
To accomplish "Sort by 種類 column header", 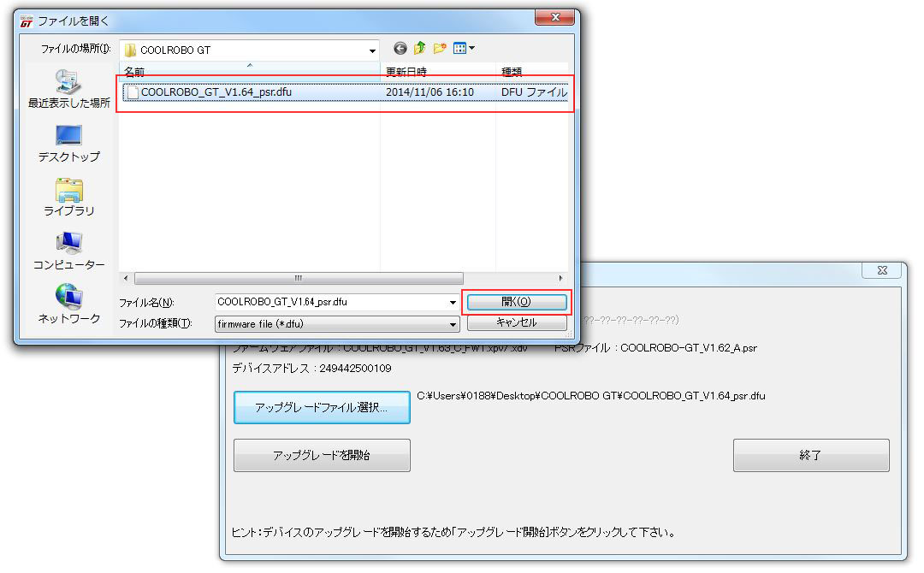I will click(532, 71).
